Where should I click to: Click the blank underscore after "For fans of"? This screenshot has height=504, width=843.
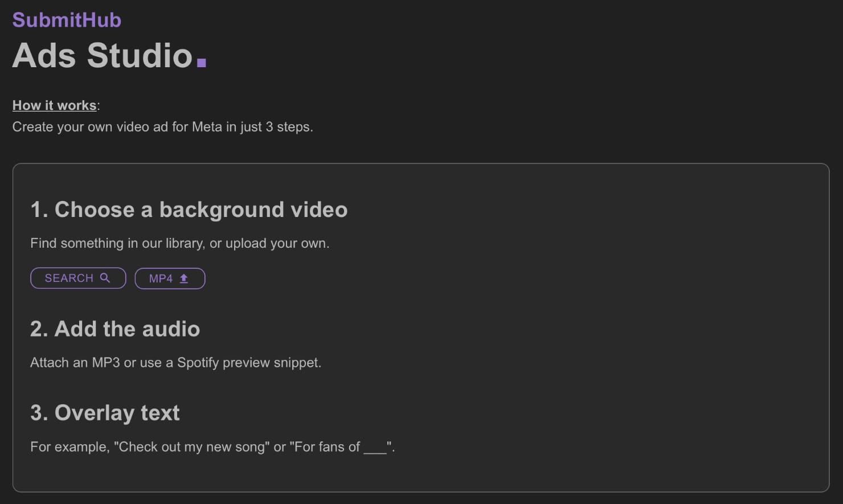pyautogui.click(x=375, y=447)
